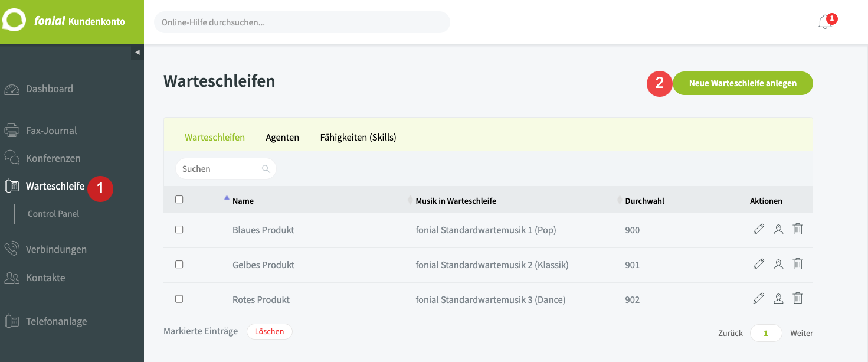Select the Gelbes Produkt row checkbox
The height and width of the screenshot is (362, 868).
[179, 265]
